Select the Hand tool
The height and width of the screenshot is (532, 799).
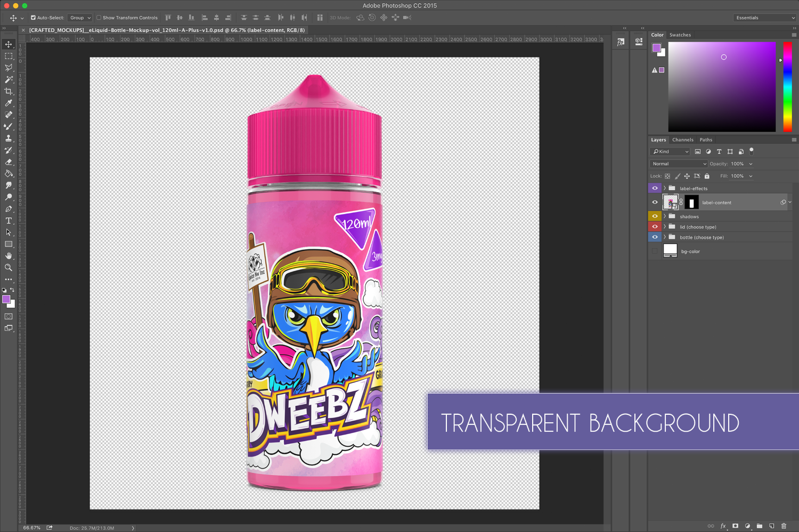click(9, 256)
